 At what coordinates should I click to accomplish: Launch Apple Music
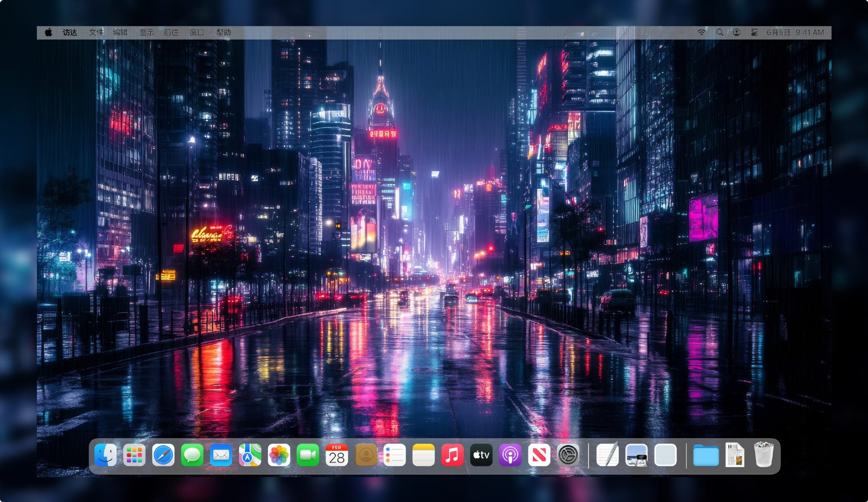click(453, 456)
